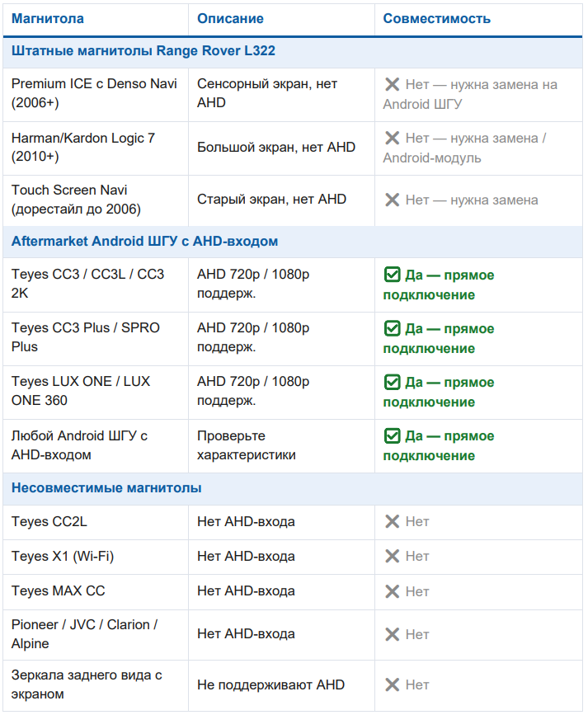Viewport: 588px width, 715px height.
Task: Click the X icon in the Harman/Kardon row
Action: pos(392,138)
